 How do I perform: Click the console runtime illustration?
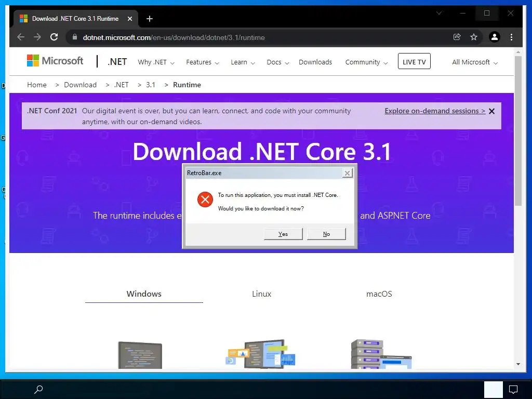140,355
